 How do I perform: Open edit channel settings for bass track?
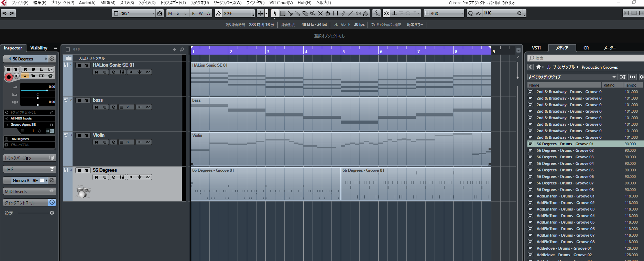click(x=113, y=107)
